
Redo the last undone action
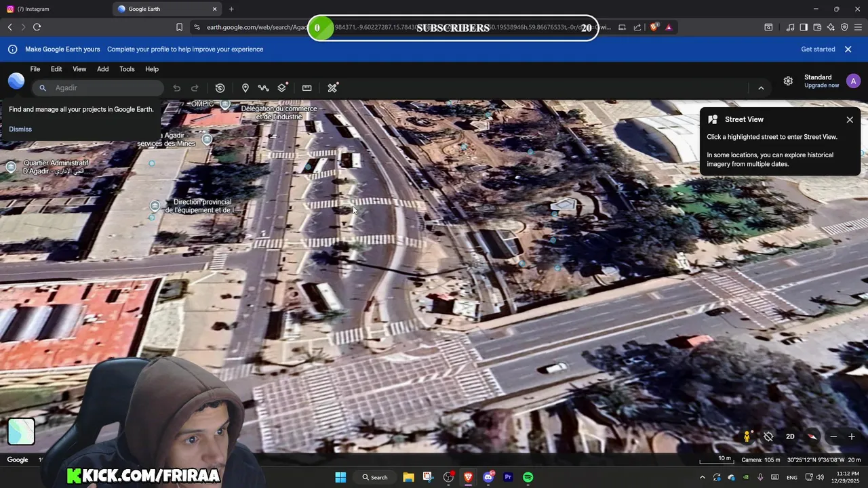click(195, 88)
